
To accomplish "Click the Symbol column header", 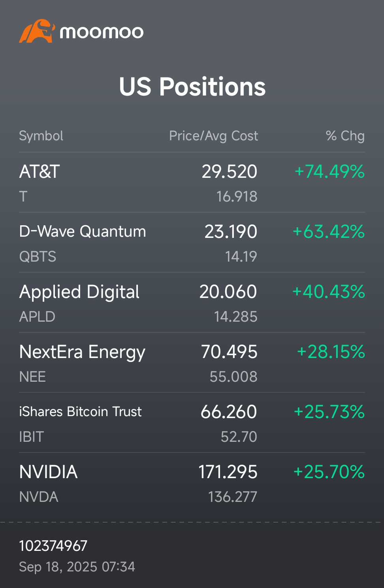I will pos(41,136).
